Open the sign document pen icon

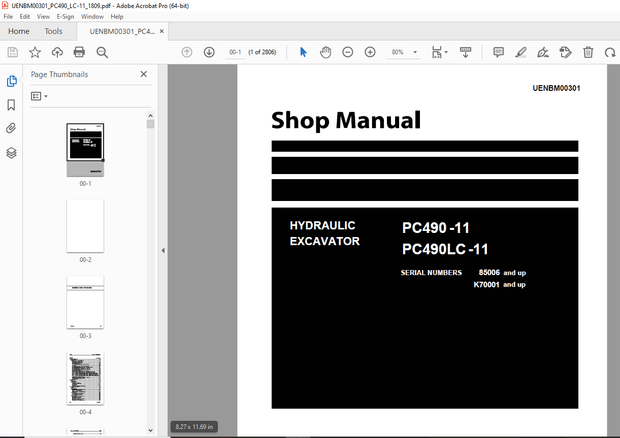543,52
